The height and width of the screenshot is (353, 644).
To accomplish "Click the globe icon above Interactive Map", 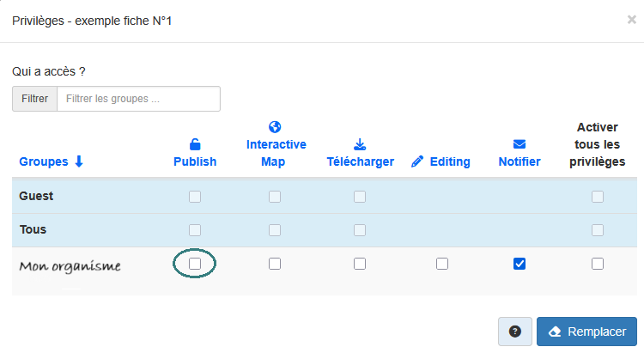I will coord(276,126).
